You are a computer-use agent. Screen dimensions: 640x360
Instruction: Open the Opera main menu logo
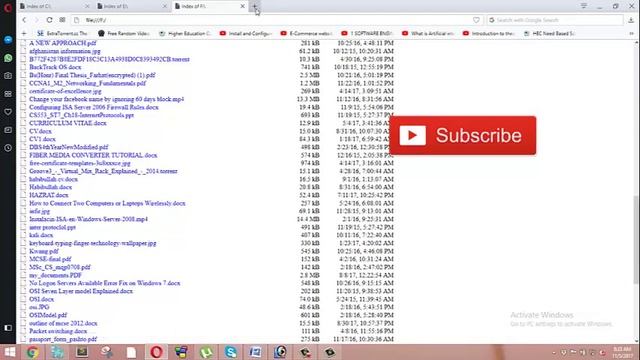[8, 7]
